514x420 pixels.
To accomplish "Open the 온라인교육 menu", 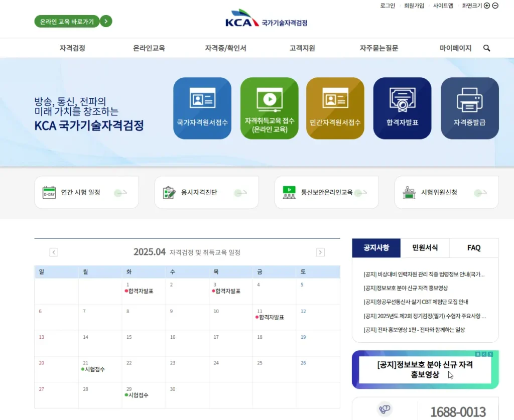I will [149, 48].
